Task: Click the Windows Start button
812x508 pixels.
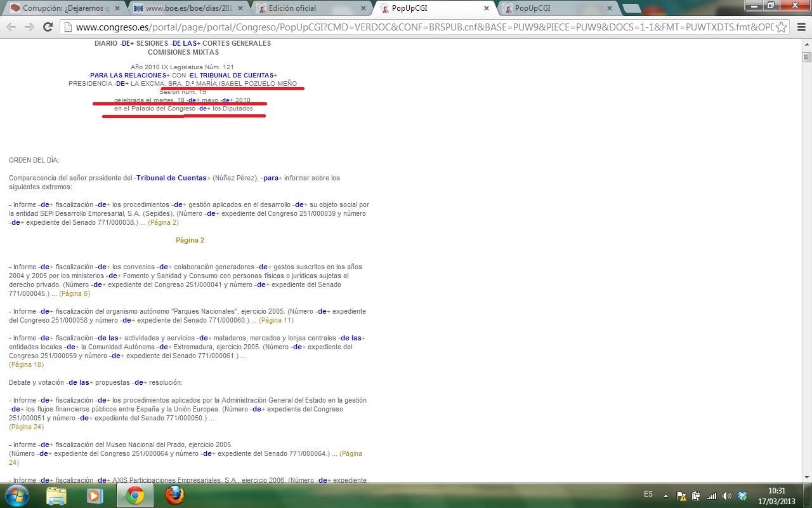Action: [16, 495]
